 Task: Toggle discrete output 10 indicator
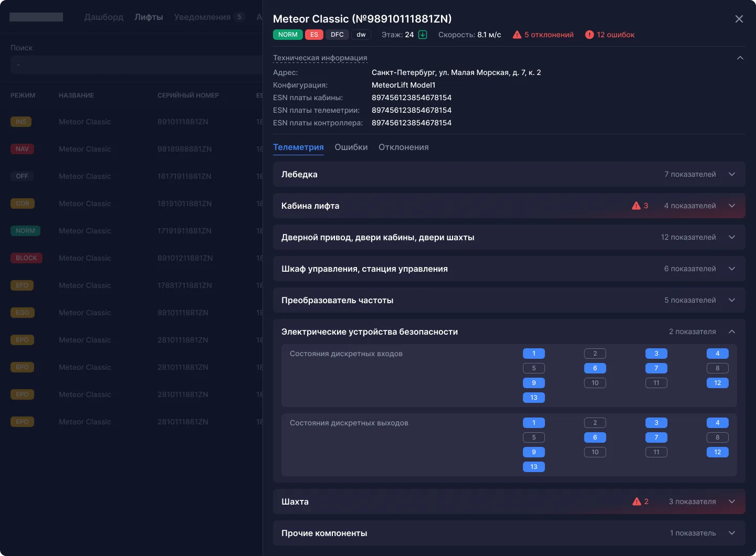[595, 452]
